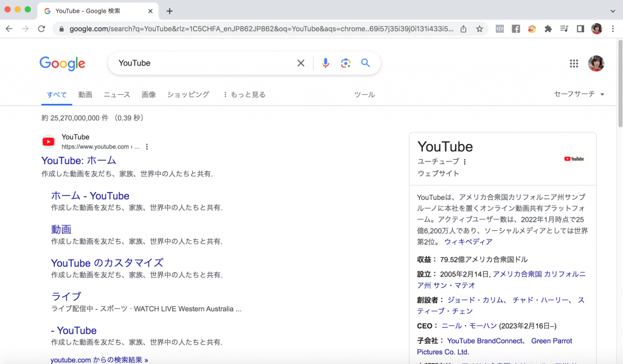Open the YouTube のカスタマイズ sitelink
Viewport: 623px width, 364px height.
107,263
